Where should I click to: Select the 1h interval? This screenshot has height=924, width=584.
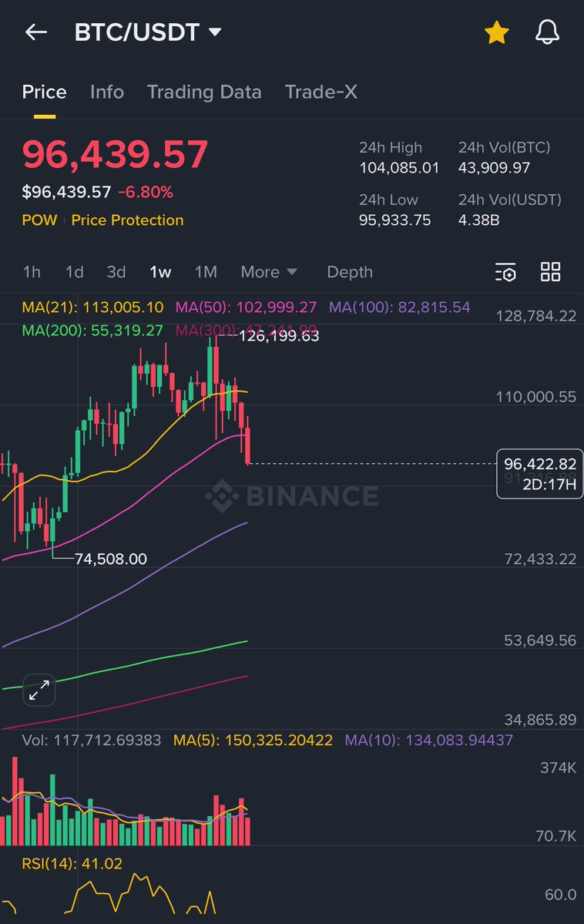click(32, 272)
